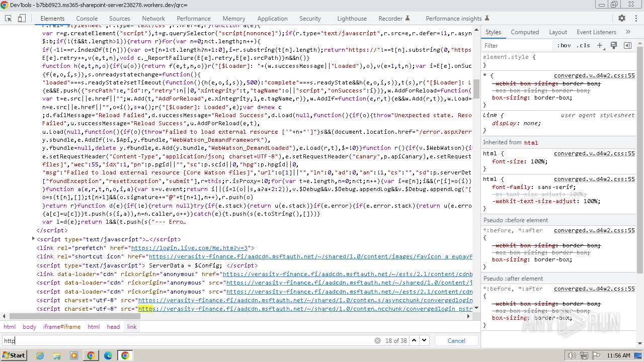The height and width of the screenshot is (362, 644).
Task: Switch to the Elements panel tab
Action: [52, 19]
